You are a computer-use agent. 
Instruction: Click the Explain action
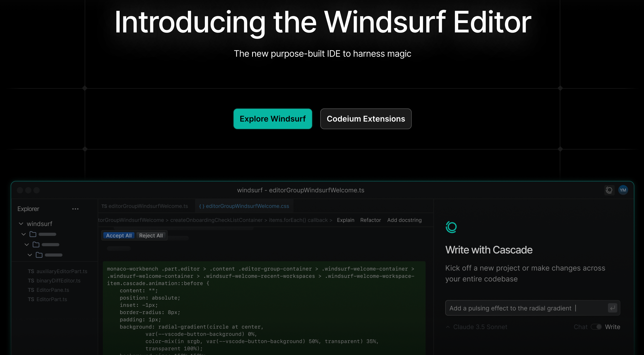[346, 220]
